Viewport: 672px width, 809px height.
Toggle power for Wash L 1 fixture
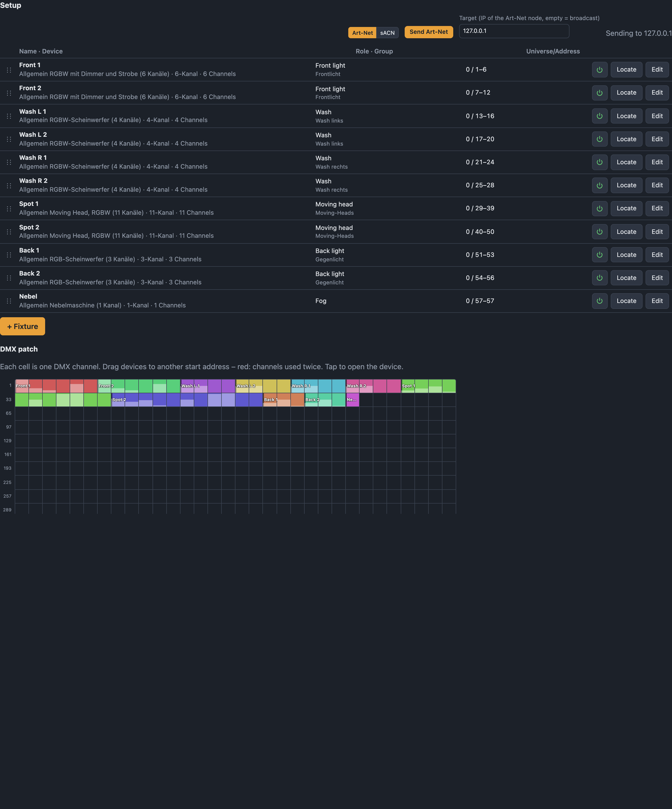[600, 116]
